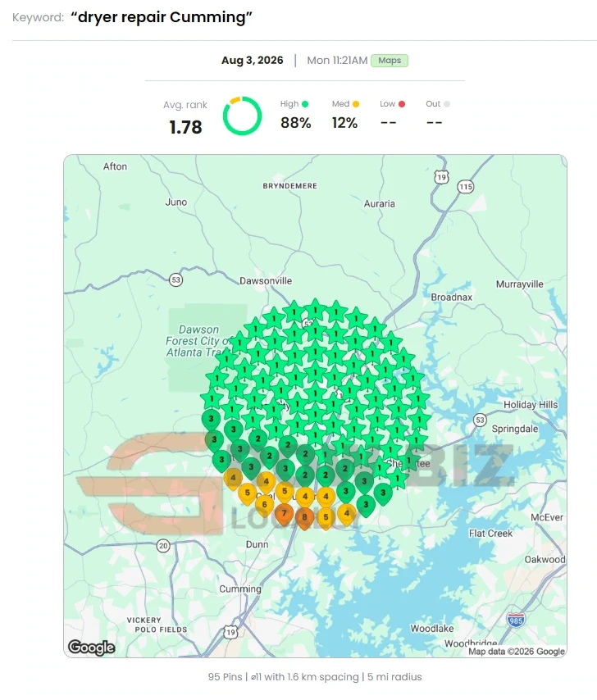Click the average rank value 1.78
Screen dimensions: 597x700
[185, 127]
